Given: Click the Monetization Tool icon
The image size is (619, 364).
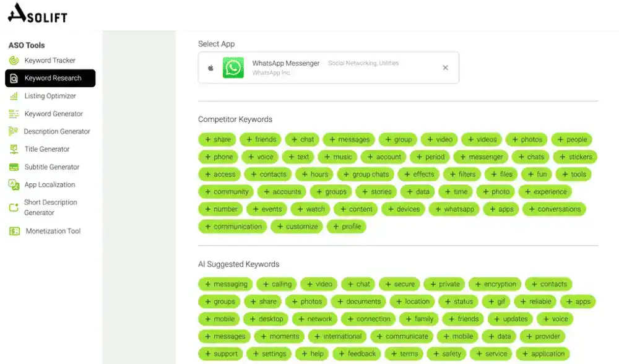Looking at the screenshot, I should click(x=14, y=232).
